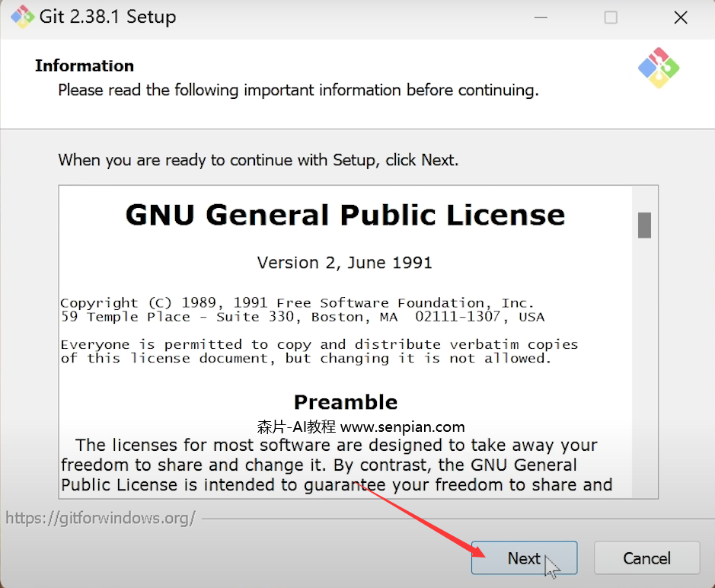
Task: Click the "Information" page title
Action: click(x=84, y=66)
